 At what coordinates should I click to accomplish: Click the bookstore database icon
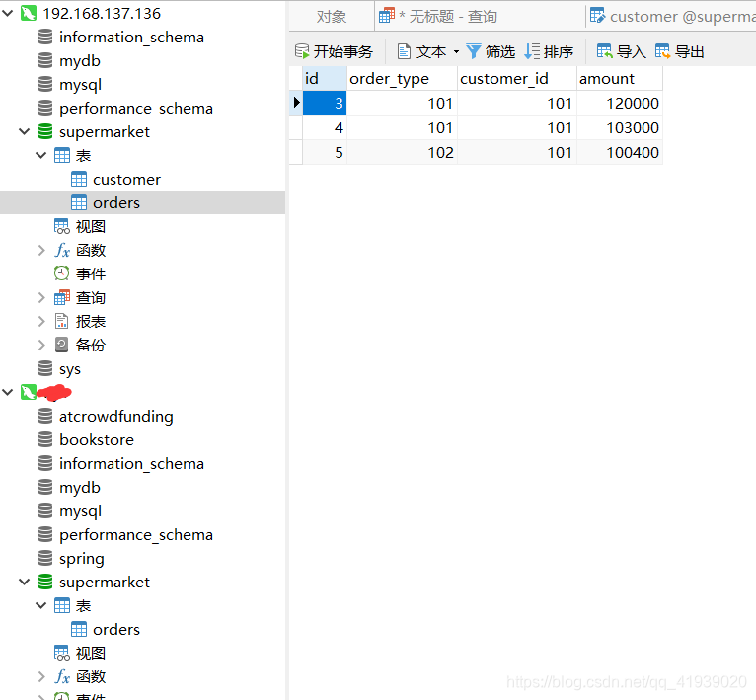click(45, 439)
